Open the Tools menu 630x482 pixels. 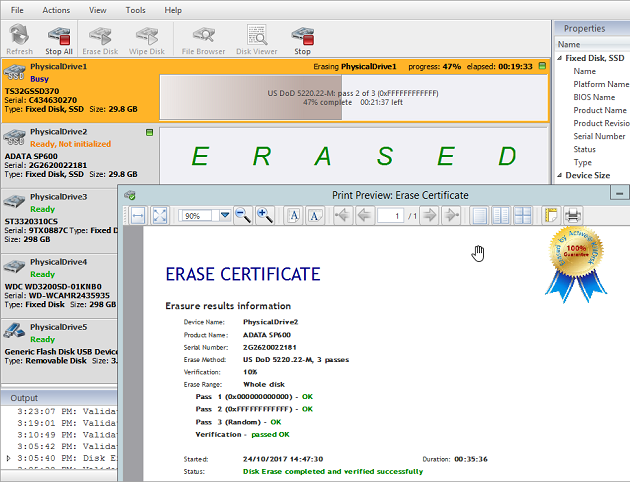(135, 9)
